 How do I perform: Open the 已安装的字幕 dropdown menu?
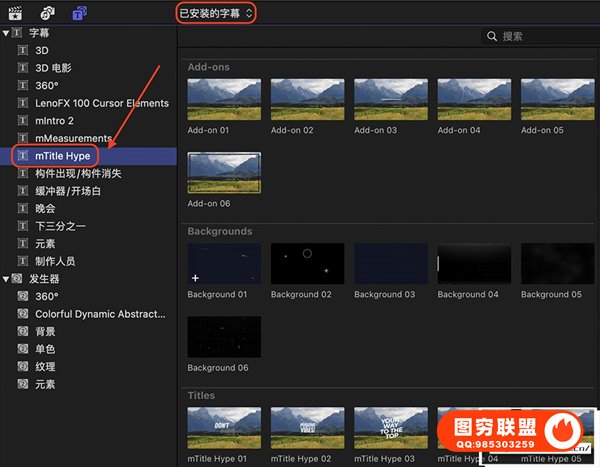tap(215, 13)
